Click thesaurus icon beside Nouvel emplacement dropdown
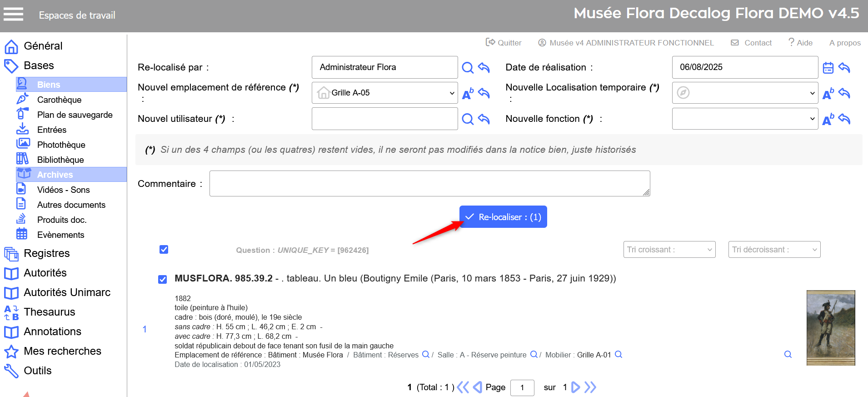The width and height of the screenshot is (868, 397). coord(467,93)
